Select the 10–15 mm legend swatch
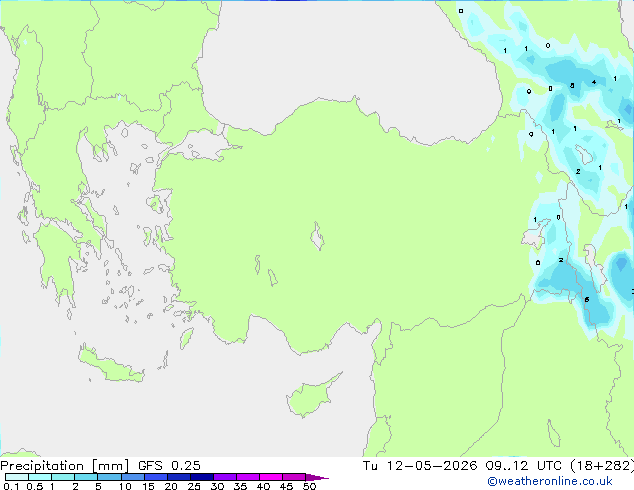Screen dimensions: 634x490 tap(133, 477)
